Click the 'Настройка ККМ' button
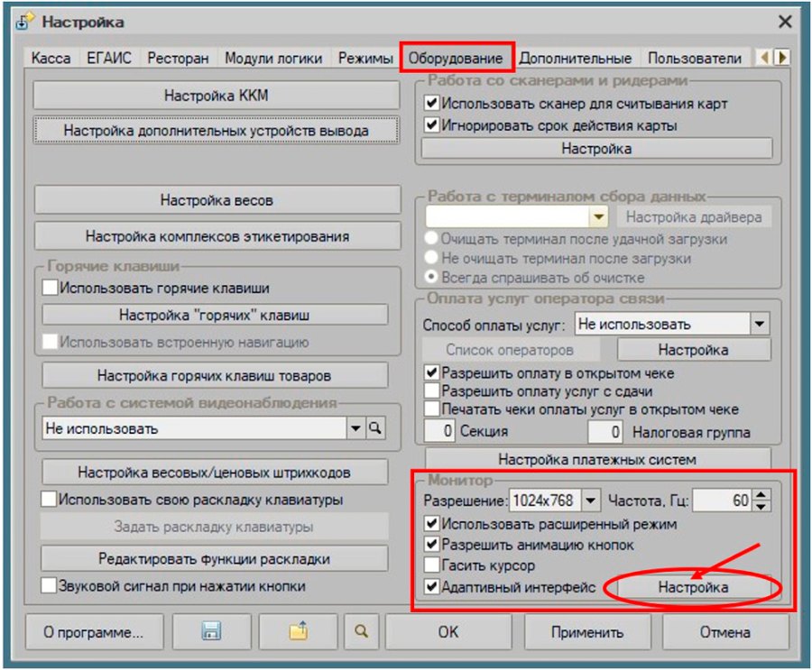Screen dimensions: 812x670 tap(217, 96)
